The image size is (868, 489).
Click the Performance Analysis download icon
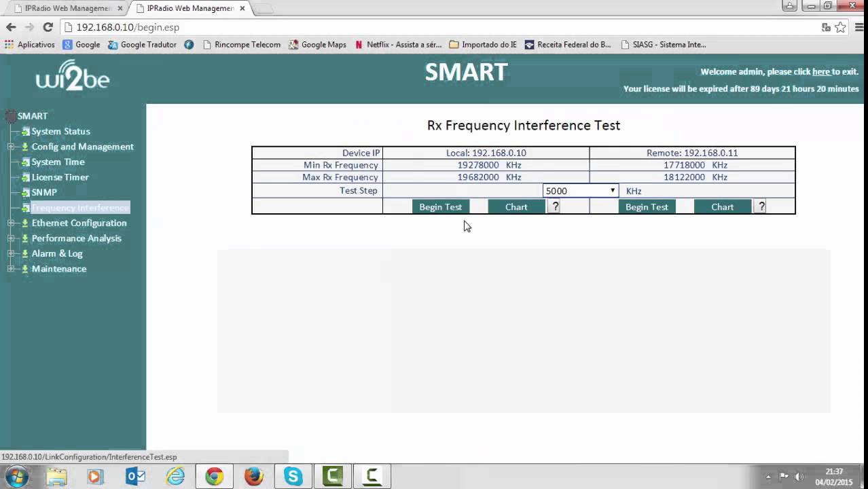point(25,238)
